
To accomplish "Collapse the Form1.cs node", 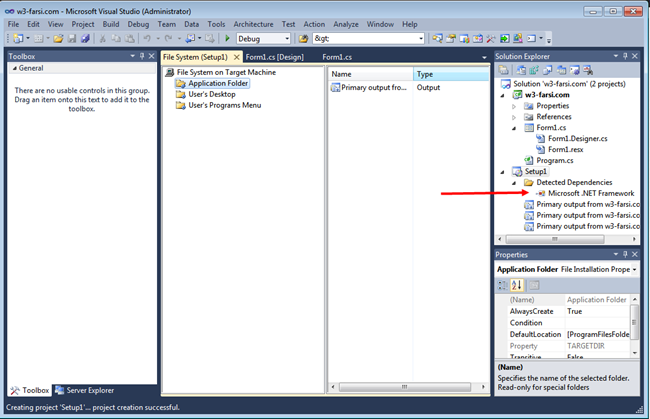I will click(514, 128).
